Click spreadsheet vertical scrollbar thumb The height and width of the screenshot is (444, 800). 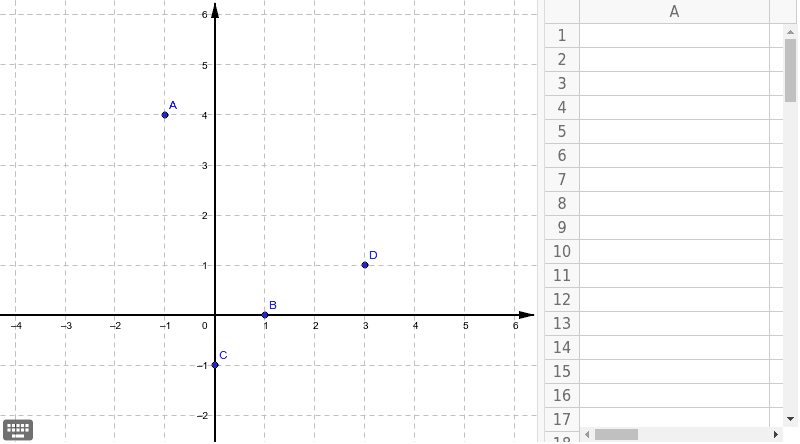pos(790,70)
